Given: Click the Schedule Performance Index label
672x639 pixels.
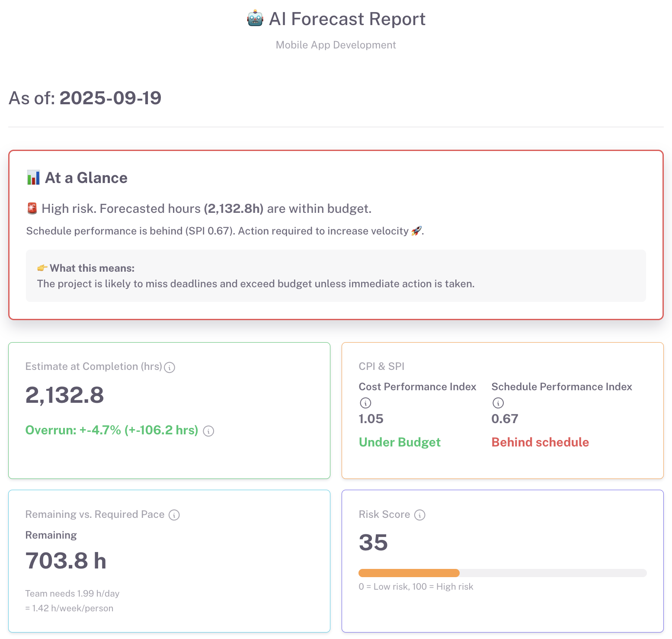Looking at the screenshot, I should tap(562, 387).
